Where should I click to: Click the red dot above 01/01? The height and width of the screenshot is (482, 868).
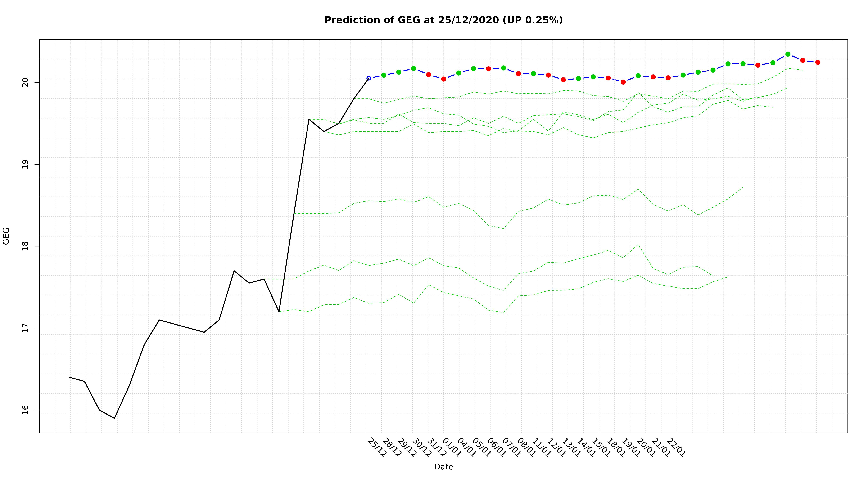[x=443, y=79]
